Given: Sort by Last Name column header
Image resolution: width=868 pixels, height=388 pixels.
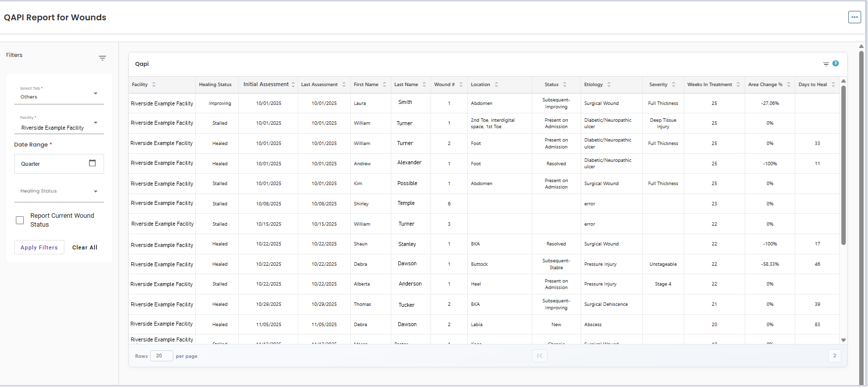Looking at the screenshot, I should 424,85.
